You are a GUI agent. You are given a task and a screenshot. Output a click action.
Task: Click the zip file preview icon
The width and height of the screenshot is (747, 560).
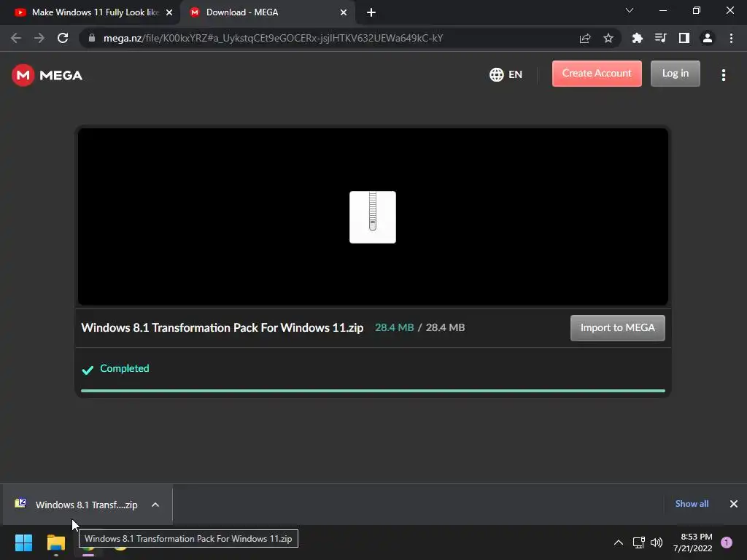[x=373, y=217]
